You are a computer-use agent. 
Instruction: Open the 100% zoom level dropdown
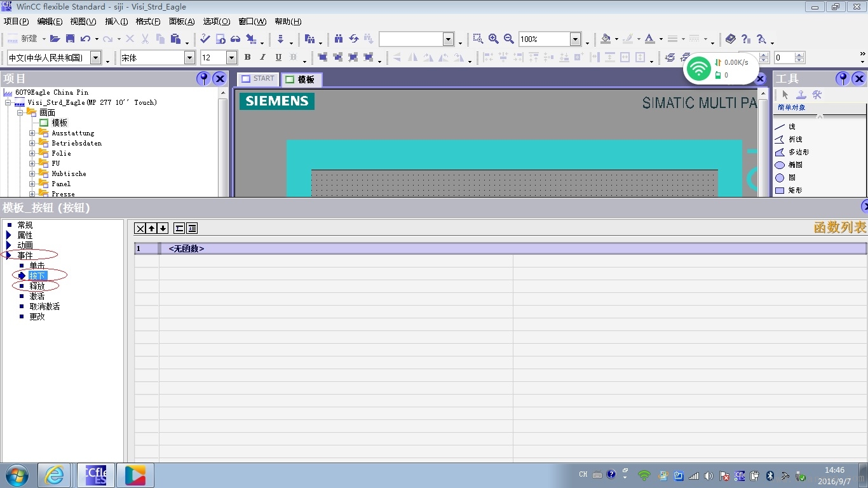coord(575,39)
